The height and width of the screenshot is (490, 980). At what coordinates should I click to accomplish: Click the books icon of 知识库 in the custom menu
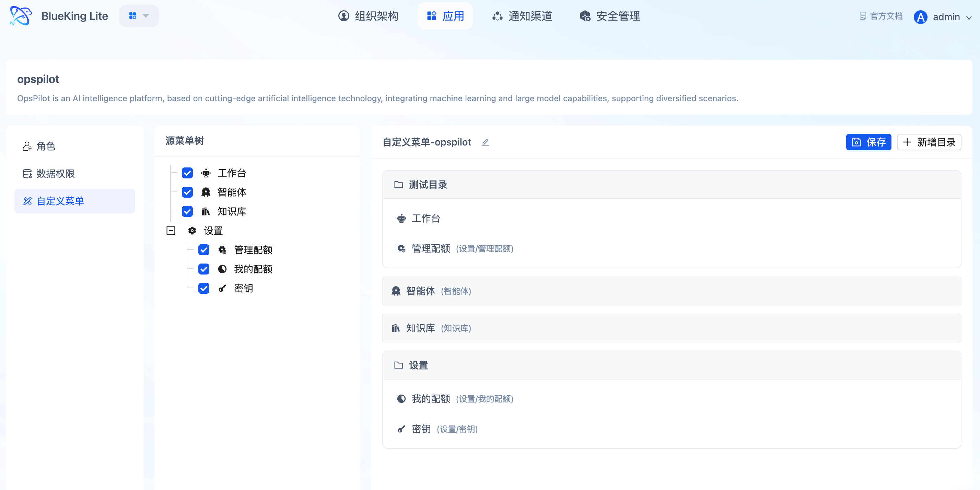[x=396, y=328]
